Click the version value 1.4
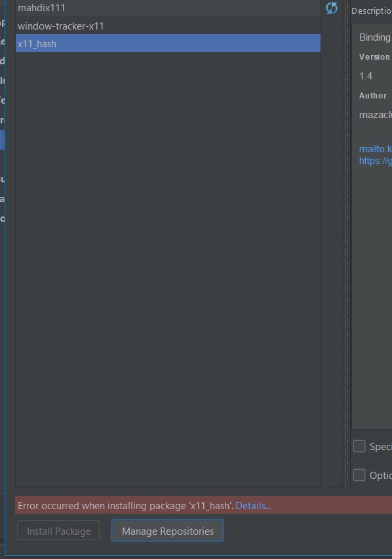 click(x=366, y=76)
